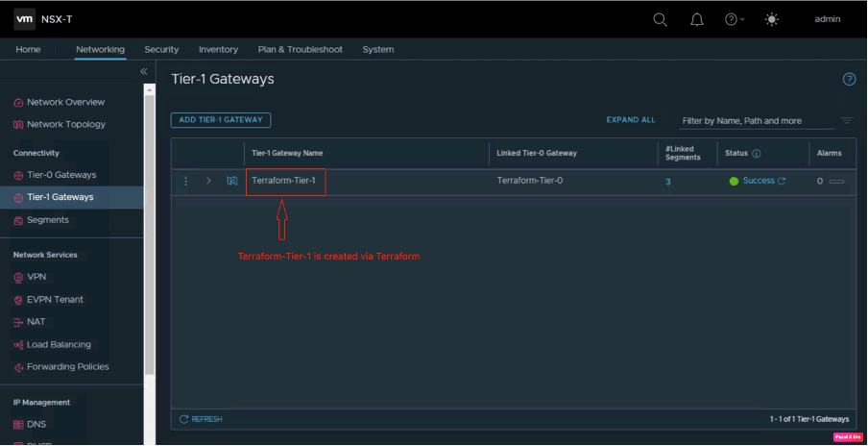Switch to the Security tab
The width and height of the screenshot is (868, 446).
pyautogui.click(x=161, y=49)
